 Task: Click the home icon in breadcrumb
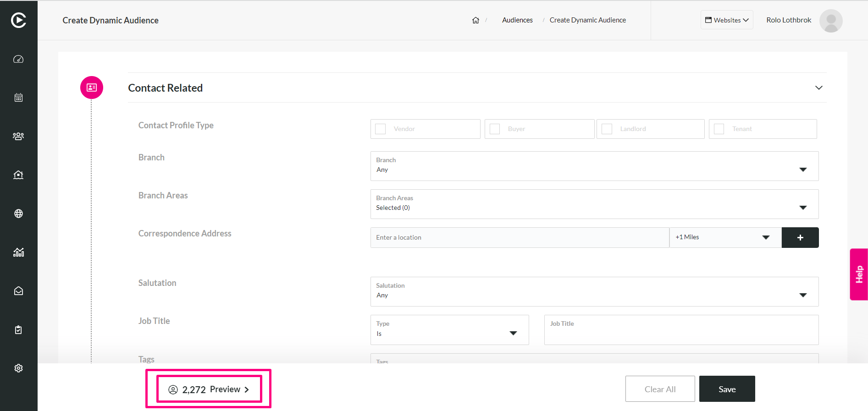point(475,20)
